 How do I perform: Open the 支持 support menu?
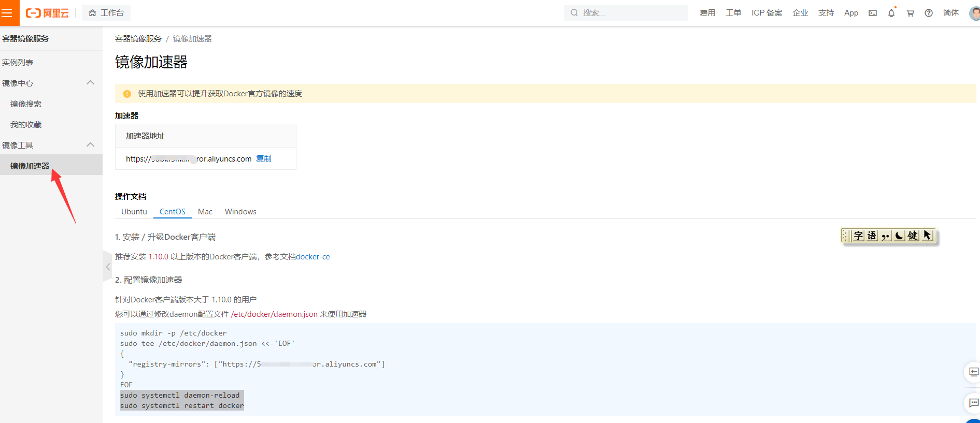point(826,13)
